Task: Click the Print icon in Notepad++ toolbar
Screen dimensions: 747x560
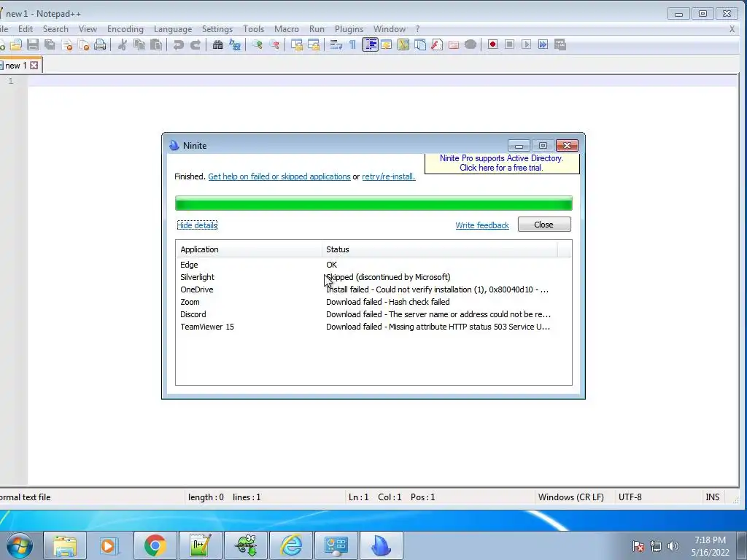Action: pyautogui.click(x=100, y=44)
